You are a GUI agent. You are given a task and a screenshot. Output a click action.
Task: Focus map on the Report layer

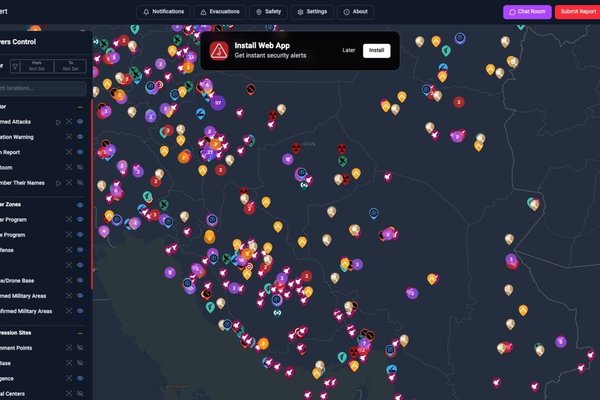coord(69,152)
